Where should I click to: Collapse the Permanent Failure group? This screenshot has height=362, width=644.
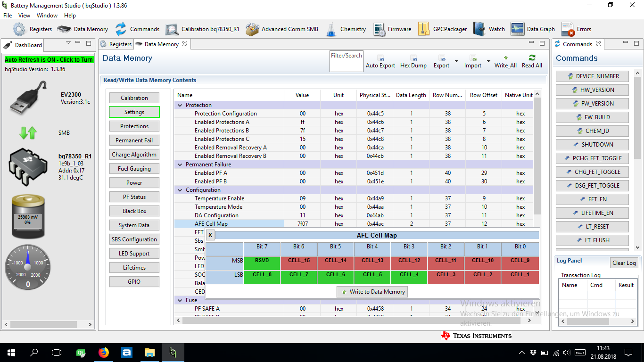pyautogui.click(x=180, y=165)
